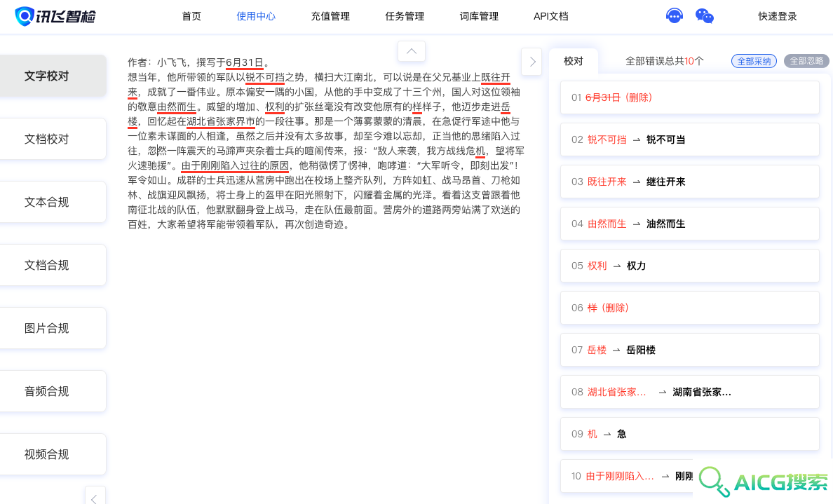833x504 pixels.
Task: Select error 07 岳楼 correction card
Action: click(x=689, y=350)
